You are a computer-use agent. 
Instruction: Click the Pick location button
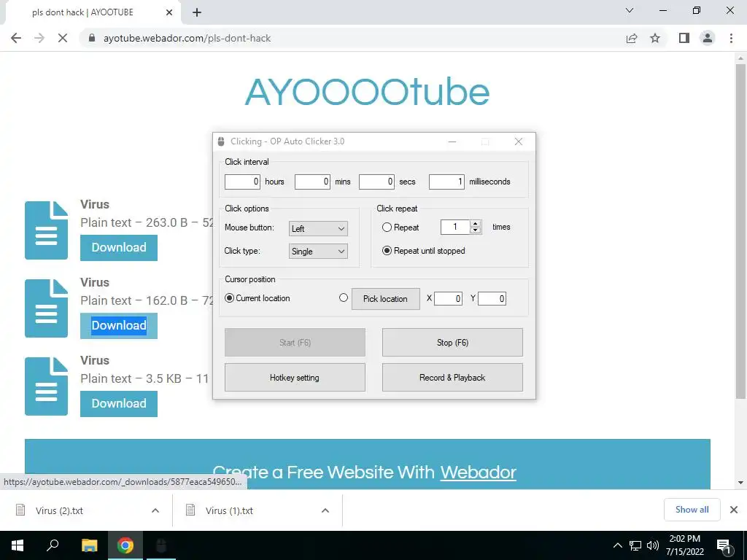[x=385, y=299]
